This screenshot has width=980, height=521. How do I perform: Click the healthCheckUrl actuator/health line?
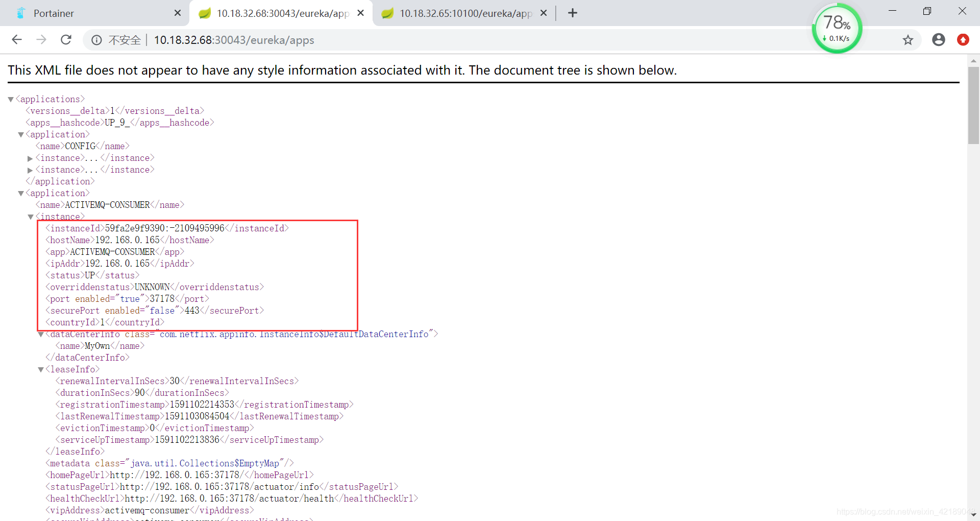[232, 499]
